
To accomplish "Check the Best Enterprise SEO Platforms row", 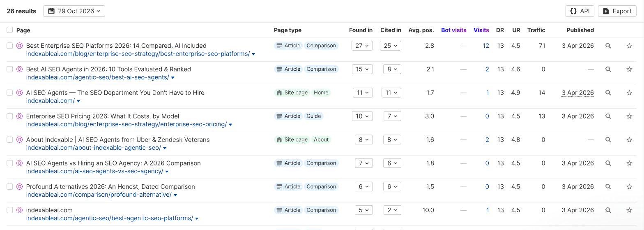I will (10, 46).
